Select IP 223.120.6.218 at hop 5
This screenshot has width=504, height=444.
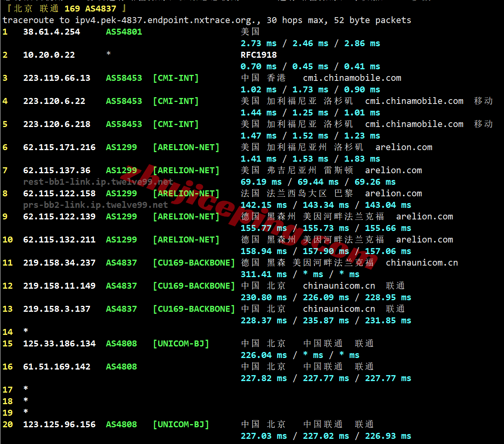click(x=57, y=124)
